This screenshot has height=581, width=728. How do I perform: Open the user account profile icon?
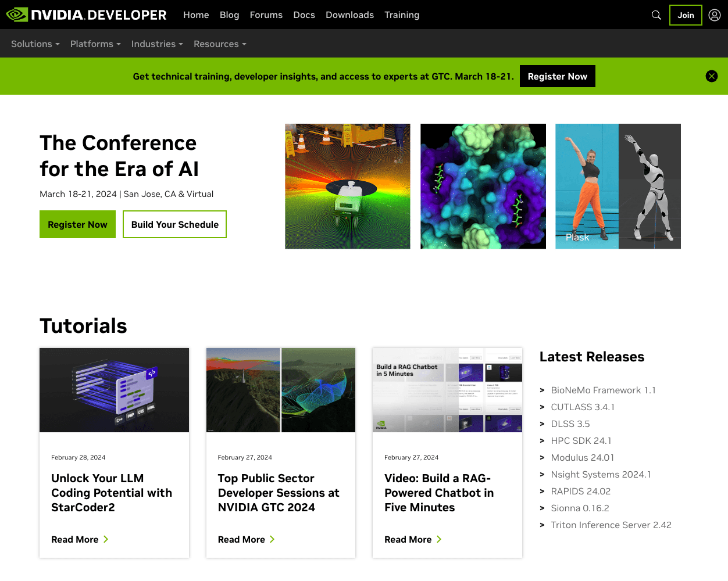tap(715, 15)
